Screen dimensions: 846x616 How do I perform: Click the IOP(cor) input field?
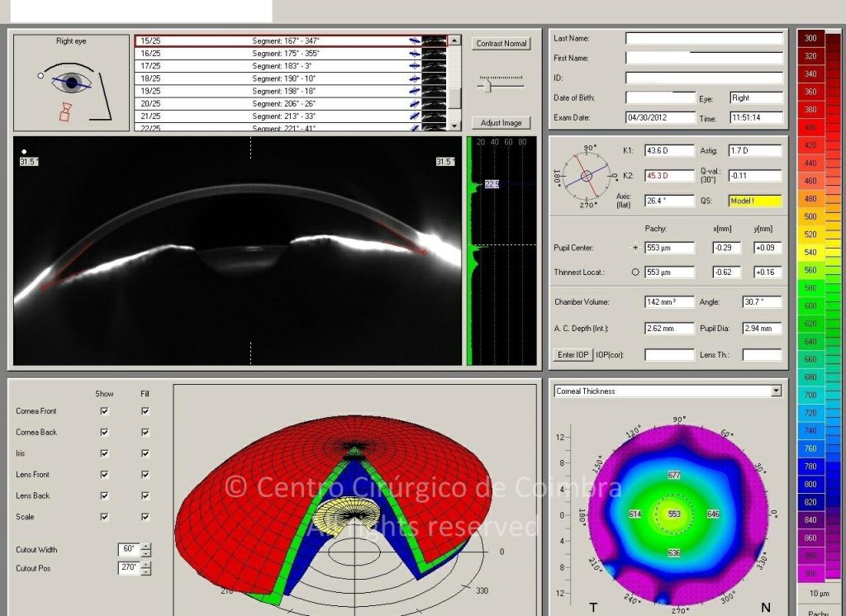669,354
